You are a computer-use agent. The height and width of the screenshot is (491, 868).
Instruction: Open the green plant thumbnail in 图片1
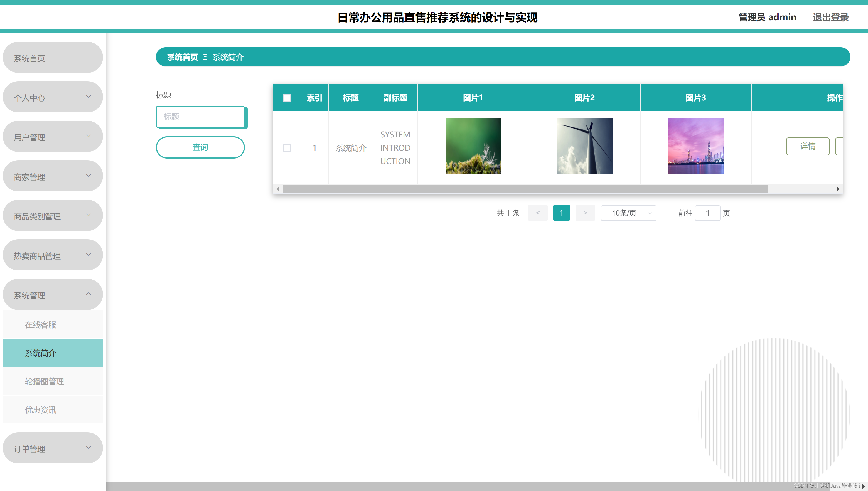coord(473,146)
